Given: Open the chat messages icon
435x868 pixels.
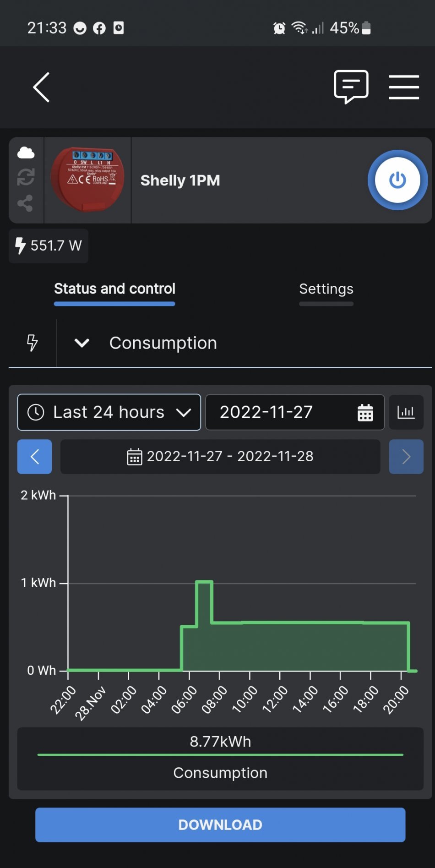Looking at the screenshot, I should [351, 86].
